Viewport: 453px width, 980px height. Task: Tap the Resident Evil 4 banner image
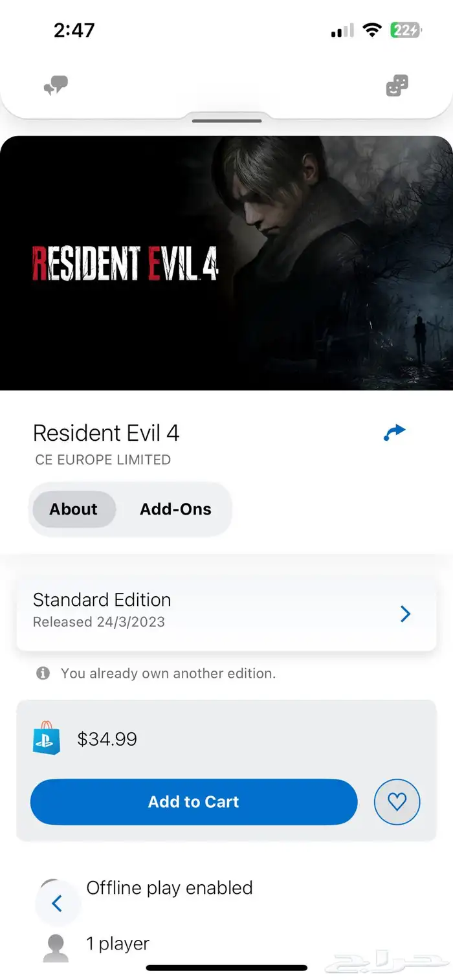coord(226,263)
